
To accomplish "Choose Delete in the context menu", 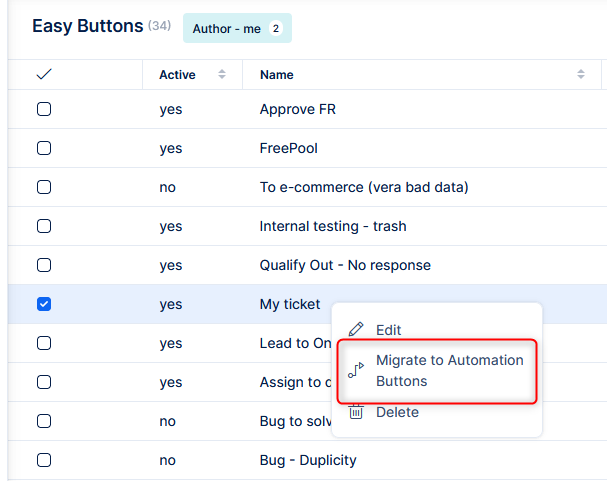I will (397, 412).
